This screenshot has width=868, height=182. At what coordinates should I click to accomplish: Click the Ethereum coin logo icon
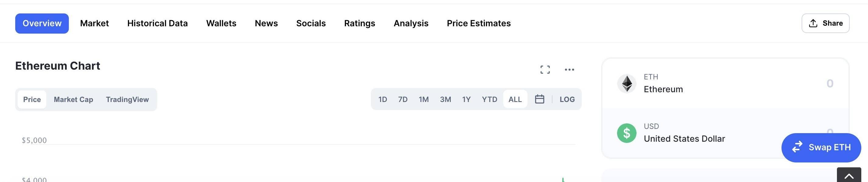(x=626, y=83)
